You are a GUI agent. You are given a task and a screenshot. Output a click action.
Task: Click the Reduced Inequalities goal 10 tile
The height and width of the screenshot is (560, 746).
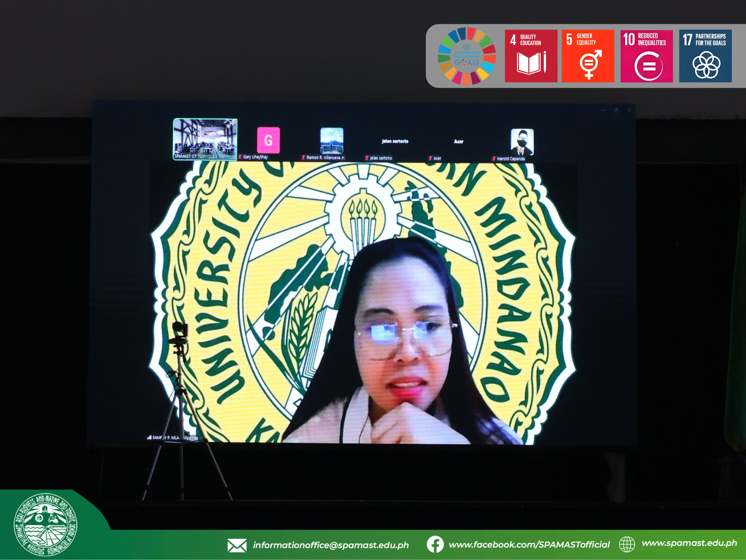tap(646, 56)
